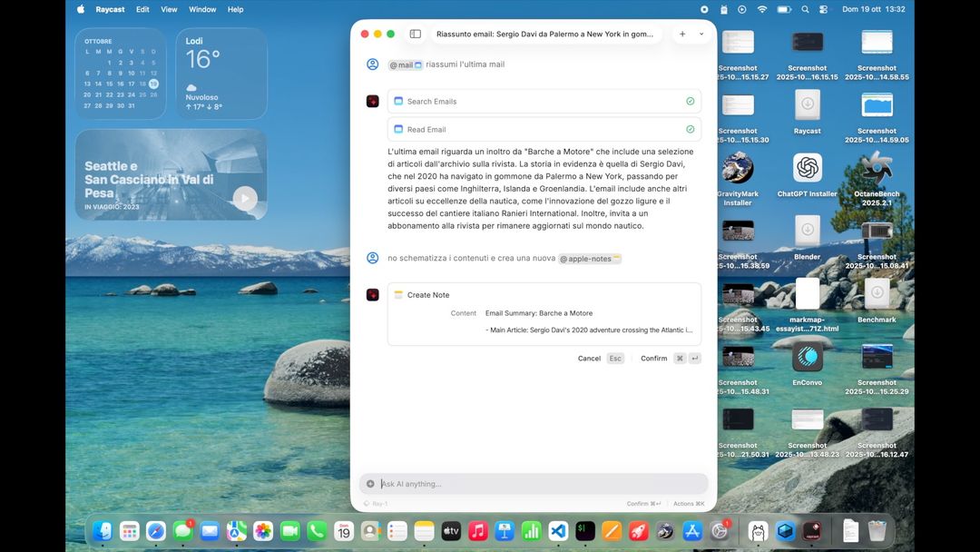Open the ChatGPT Installer desktop icon
This screenshot has height=552, width=980.
point(807,168)
